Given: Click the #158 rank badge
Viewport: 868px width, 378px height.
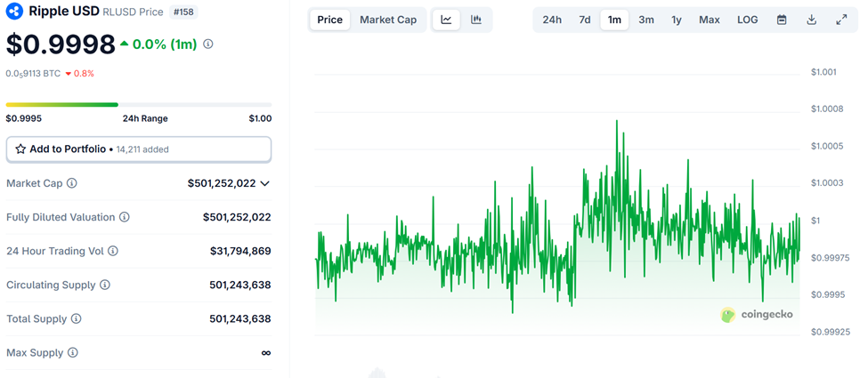Looking at the screenshot, I should coord(184,12).
